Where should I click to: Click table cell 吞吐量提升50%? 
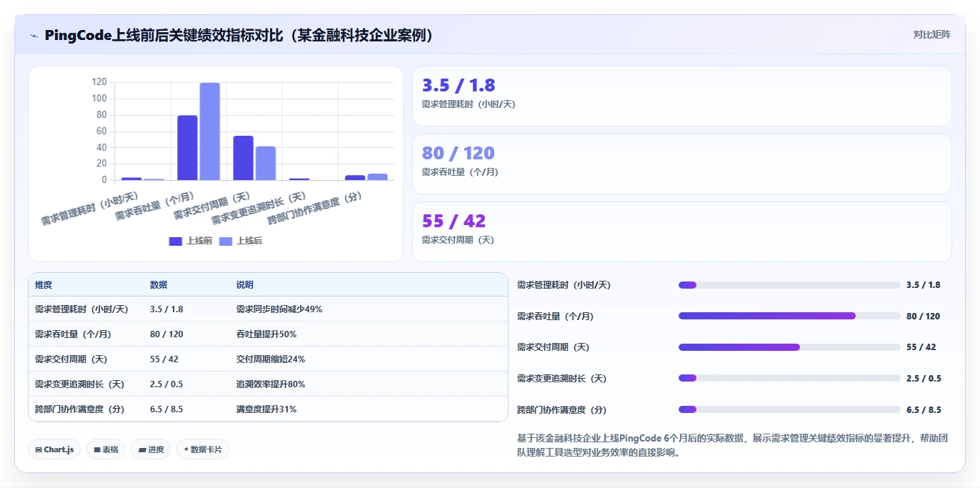266,334
